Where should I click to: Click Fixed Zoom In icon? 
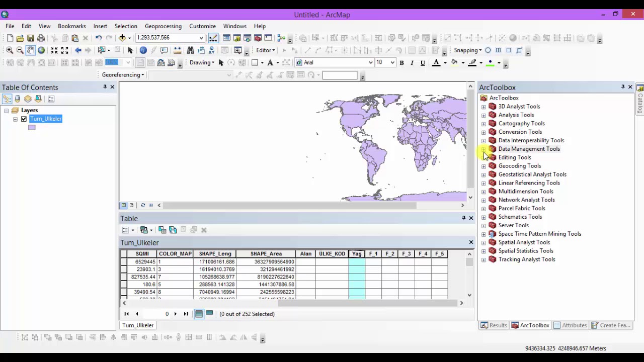coord(54,50)
